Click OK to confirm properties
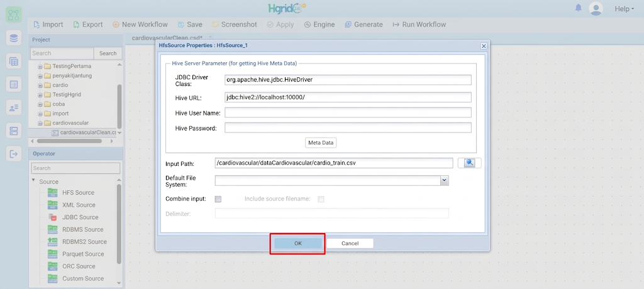 (x=297, y=243)
